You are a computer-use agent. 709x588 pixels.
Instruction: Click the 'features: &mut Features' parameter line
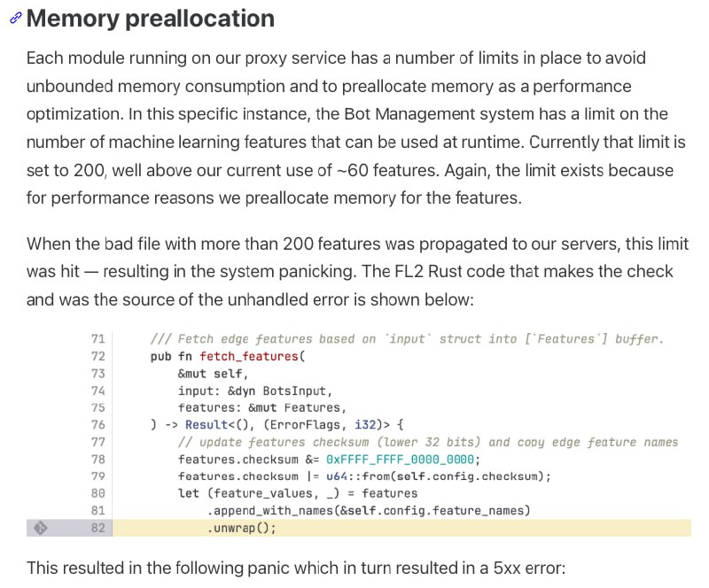coord(260,408)
